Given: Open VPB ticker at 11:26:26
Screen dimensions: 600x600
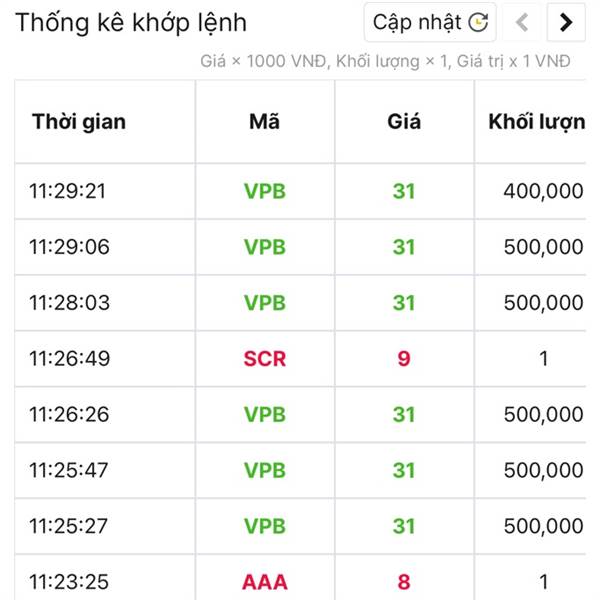Looking at the screenshot, I should [x=265, y=415].
